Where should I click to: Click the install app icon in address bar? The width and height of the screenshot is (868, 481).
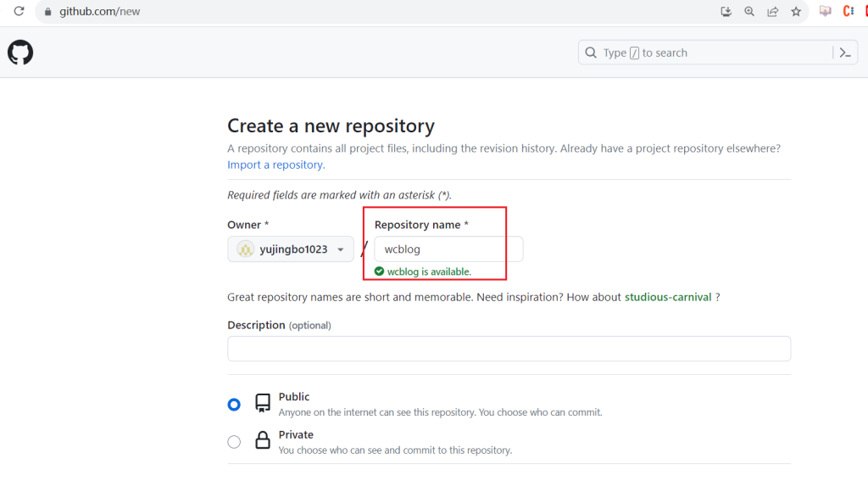point(726,11)
